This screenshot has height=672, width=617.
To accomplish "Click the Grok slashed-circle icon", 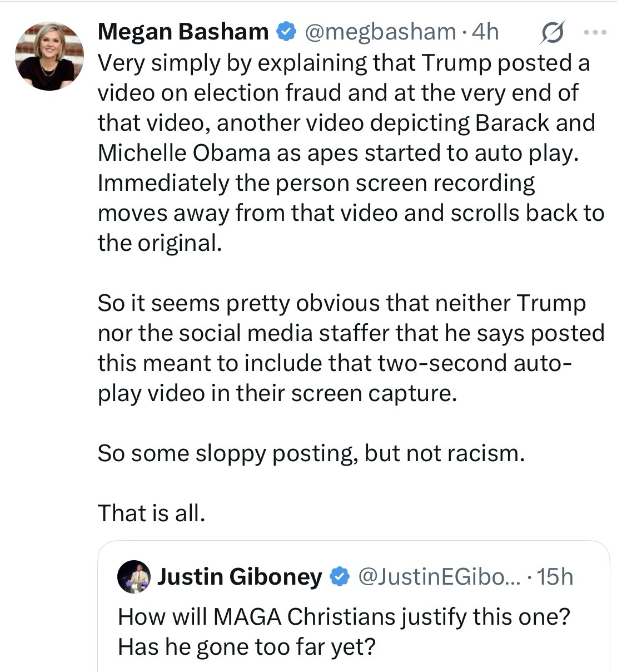I will tap(553, 32).
